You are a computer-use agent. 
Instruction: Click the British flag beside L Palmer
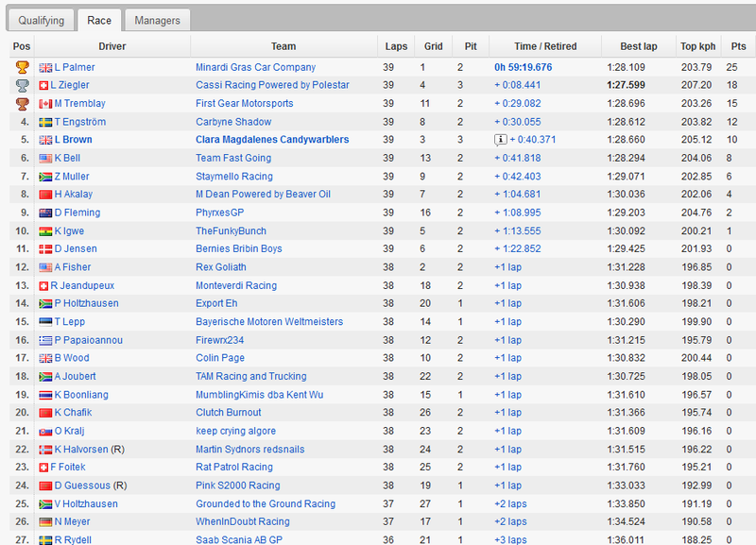[x=45, y=68]
